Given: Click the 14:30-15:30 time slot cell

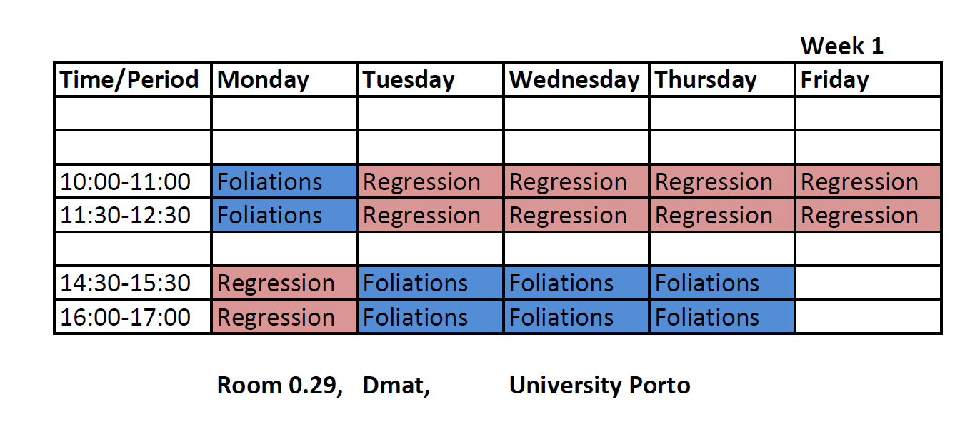Looking at the screenshot, I should click(133, 283).
